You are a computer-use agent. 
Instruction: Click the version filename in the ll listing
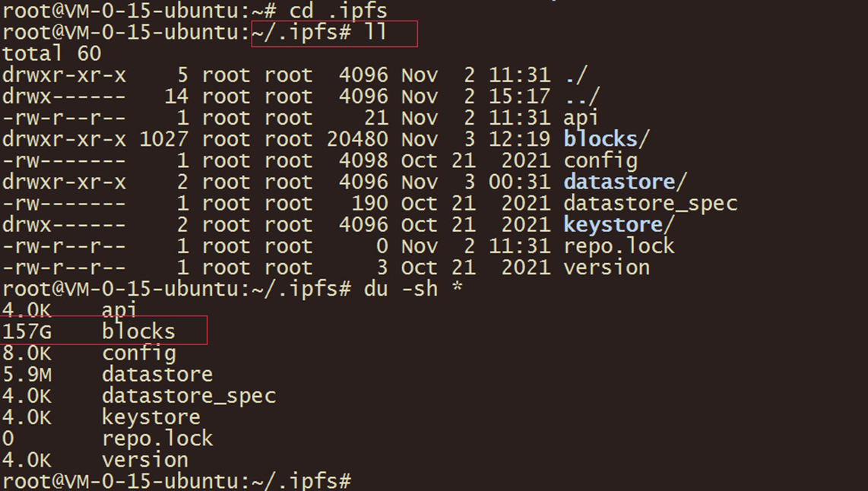[x=607, y=268]
